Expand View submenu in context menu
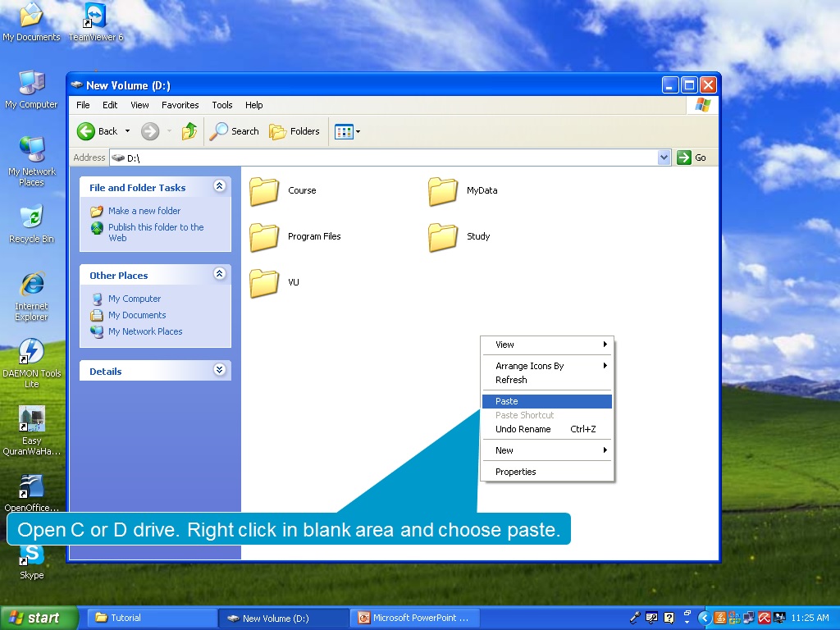 tap(547, 345)
